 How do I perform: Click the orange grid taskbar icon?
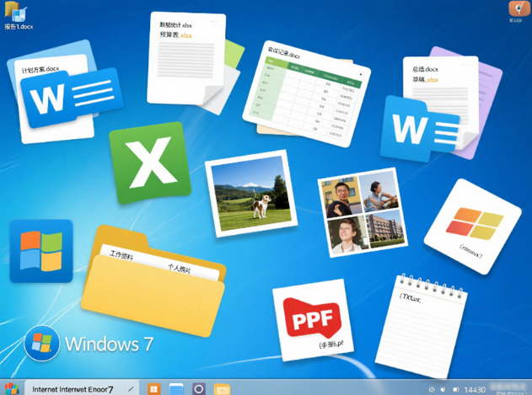point(153,389)
